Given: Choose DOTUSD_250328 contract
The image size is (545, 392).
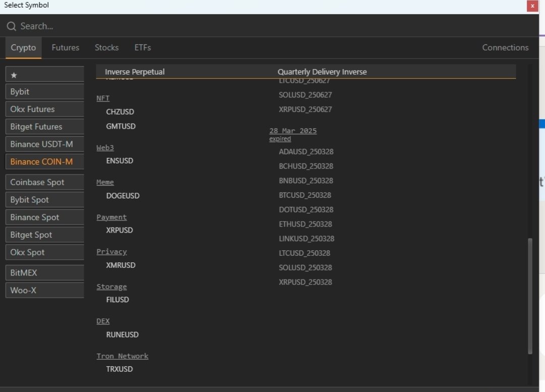Looking at the screenshot, I should click(306, 210).
